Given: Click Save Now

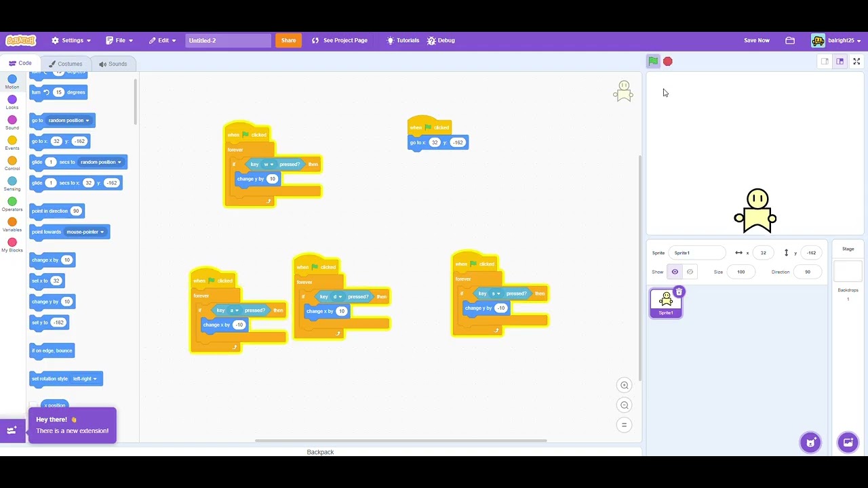Looking at the screenshot, I should [x=757, y=41].
